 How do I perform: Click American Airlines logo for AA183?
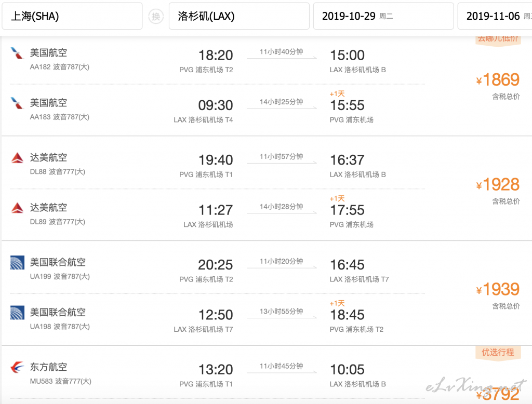[x=17, y=103]
